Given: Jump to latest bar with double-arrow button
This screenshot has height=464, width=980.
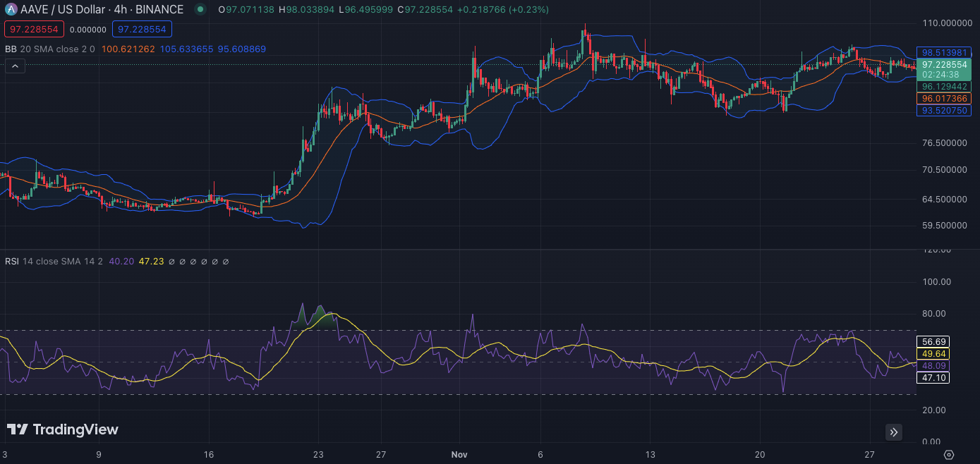Looking at the screenshot, I should (894, 432).
